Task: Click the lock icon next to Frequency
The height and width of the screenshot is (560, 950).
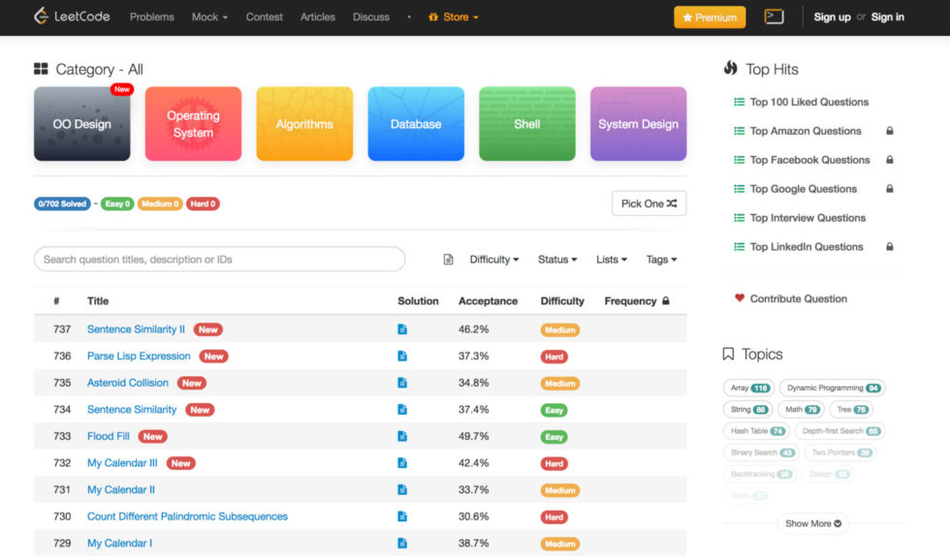Action: click(x=666, y=301)
